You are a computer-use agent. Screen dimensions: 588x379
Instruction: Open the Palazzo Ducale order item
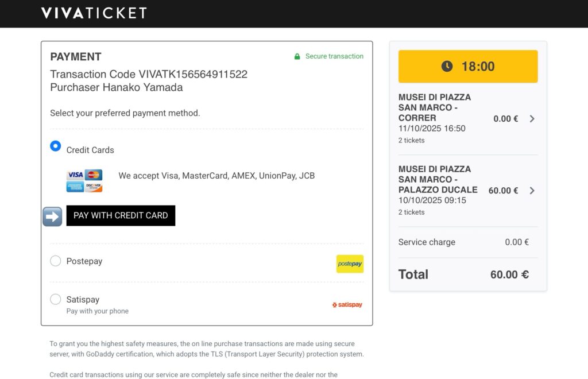click(438, 179)
